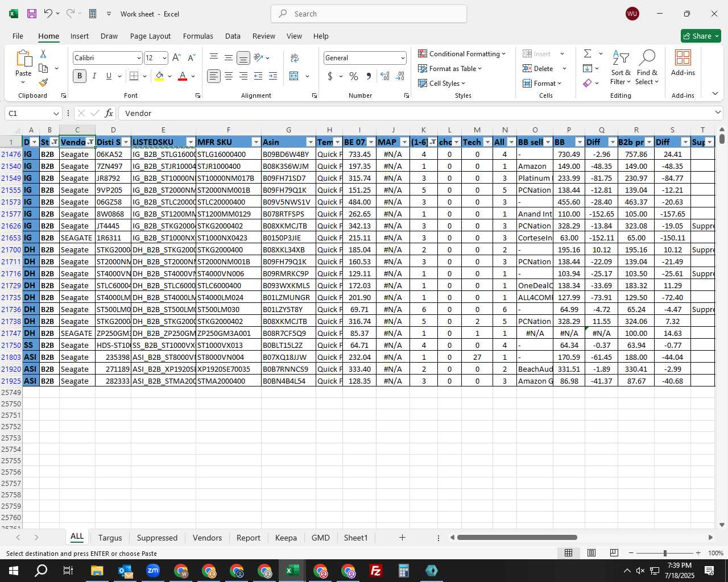Toggle Center horizontal alignment
The image size is (728, 582).
229,76
